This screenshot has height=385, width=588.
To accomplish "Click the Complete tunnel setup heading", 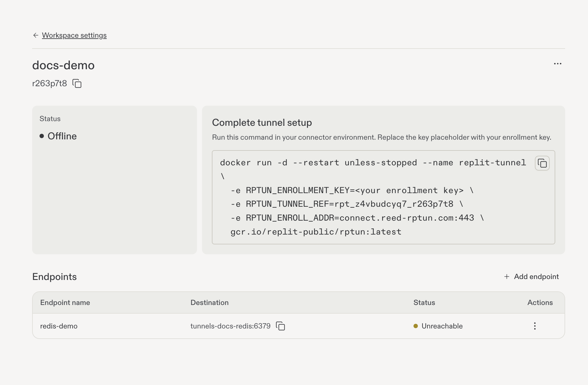I will pyautogui.click(x=262, y=123).
